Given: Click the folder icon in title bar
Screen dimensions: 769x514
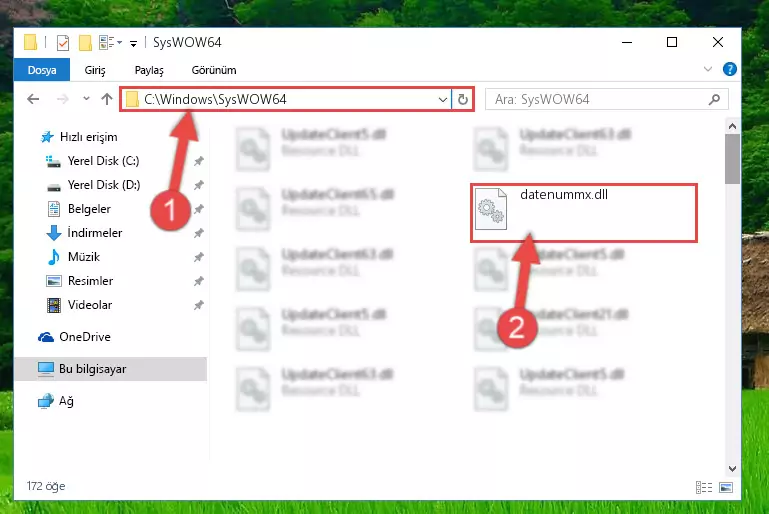Looking at the screenshot, I should (x=30, y=43).
